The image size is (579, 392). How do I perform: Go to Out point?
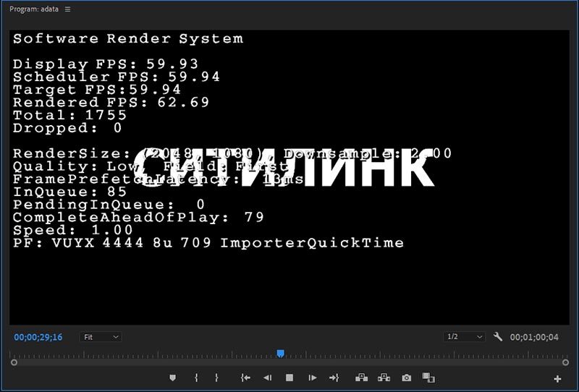click(334, 378)
